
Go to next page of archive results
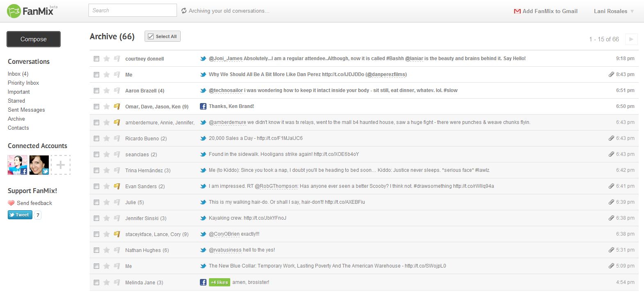click(631, 39)
